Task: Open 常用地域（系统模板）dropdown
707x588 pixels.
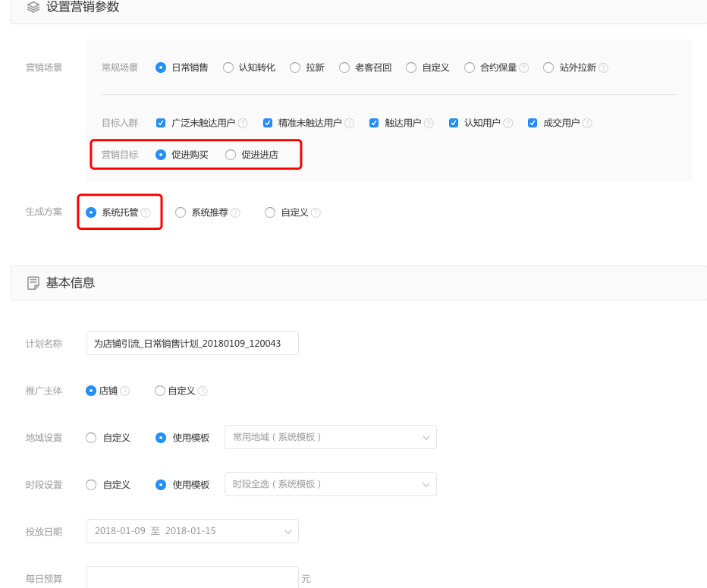Action: (x=331, y=437)
